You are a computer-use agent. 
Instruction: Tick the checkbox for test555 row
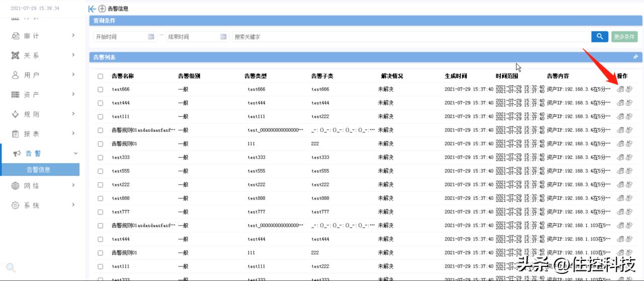tap(101, 171)
